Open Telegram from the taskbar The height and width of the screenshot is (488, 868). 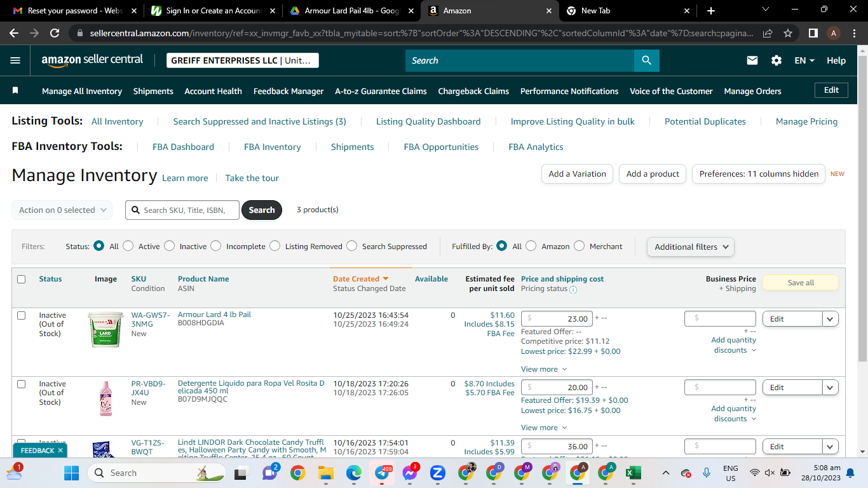point(382,473)
